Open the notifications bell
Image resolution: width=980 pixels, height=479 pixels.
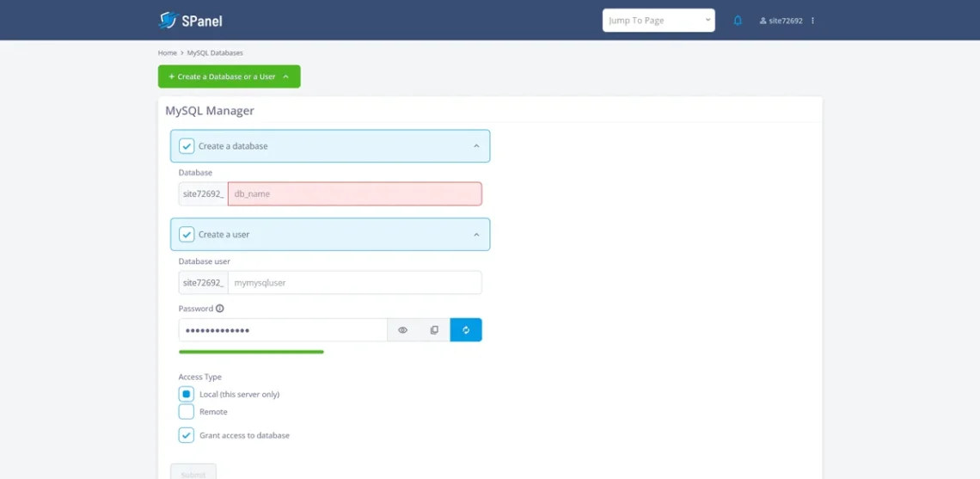[x=738, y=21]
